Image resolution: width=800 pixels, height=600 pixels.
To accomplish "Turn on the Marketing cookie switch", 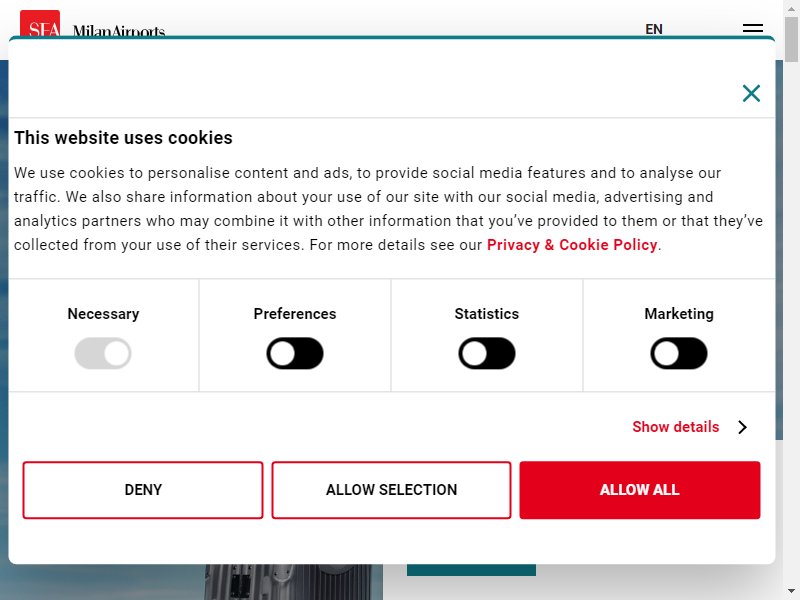I will tap(679, 353).
